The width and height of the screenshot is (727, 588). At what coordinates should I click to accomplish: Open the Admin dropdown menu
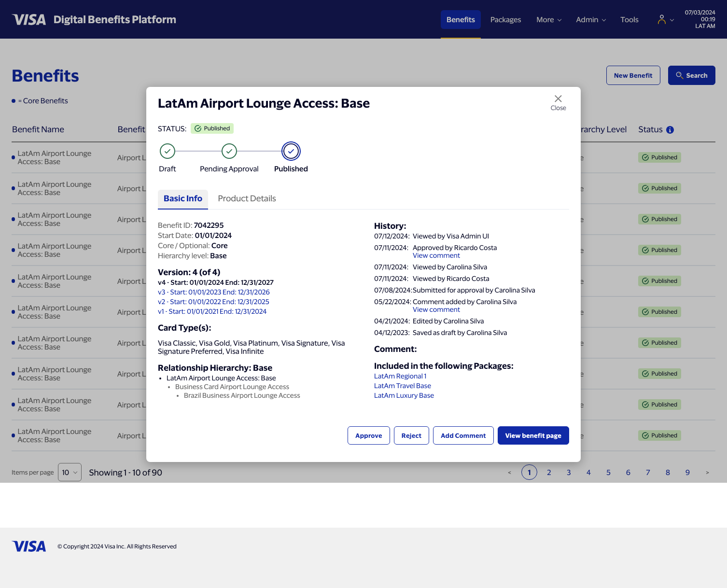(591, 19)
